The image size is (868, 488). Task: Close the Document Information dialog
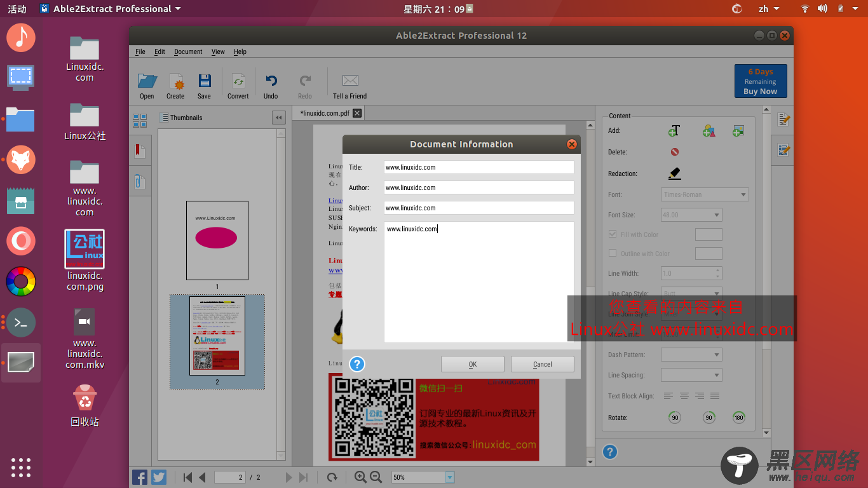coord(572,144)
